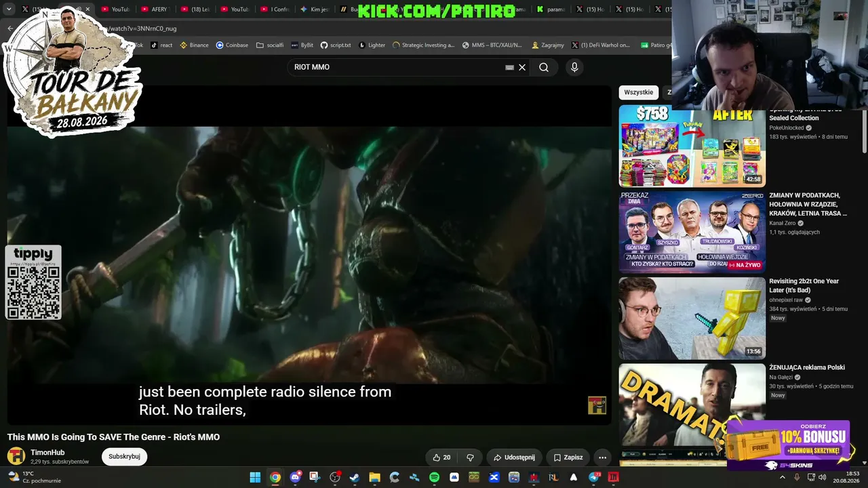Start voice search with the microphone icon
The image size is (868, 488).
pos(574,67)
